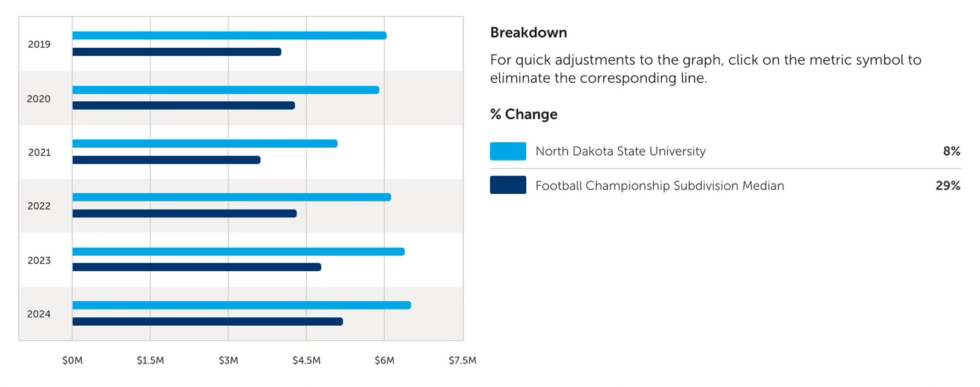This screenshot has width=980, height=387.
Task: Click the 2023 light blue bar
Action: pyautogui.click(x=238, y=252)
